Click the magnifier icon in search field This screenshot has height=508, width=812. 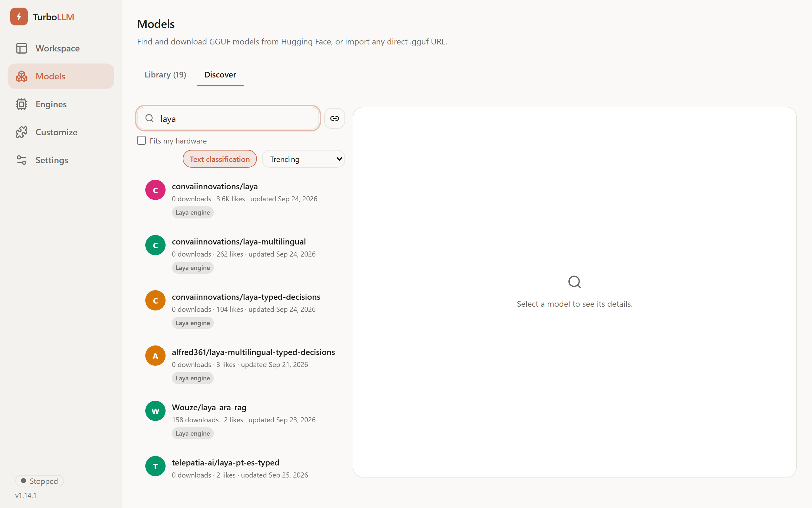pos(149,118)
